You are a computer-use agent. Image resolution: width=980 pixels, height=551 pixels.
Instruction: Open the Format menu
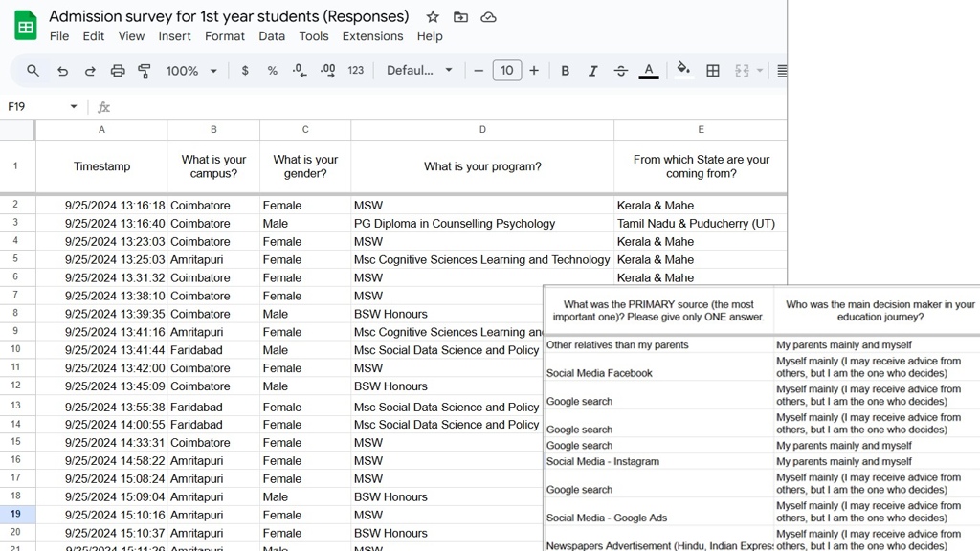(x=225, y=36)
